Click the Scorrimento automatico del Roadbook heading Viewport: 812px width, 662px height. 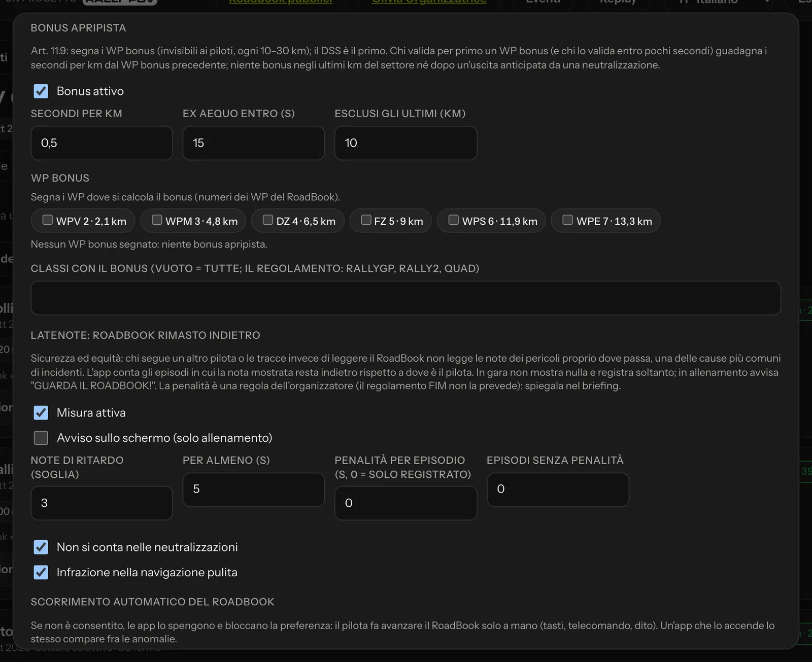152,602
